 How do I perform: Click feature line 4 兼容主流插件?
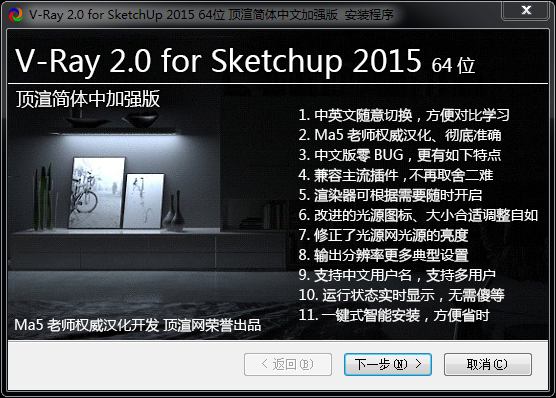[x=396, y=175]
